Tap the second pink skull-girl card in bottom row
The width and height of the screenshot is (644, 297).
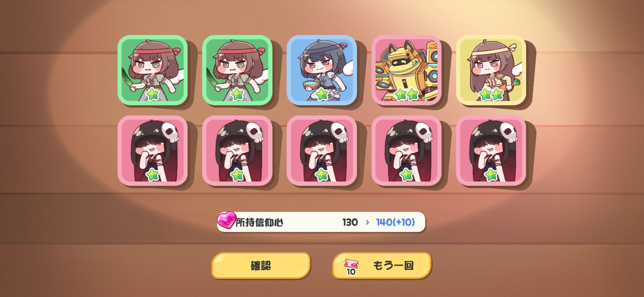click(237, 151)
